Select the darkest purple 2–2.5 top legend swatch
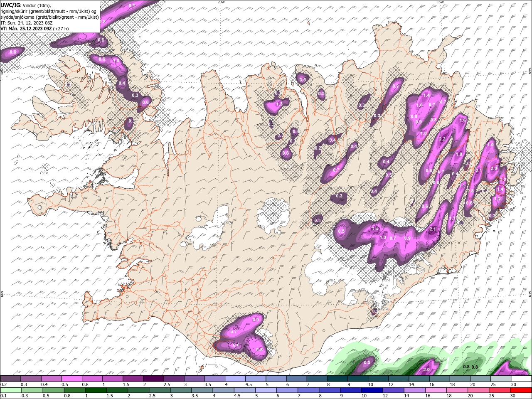Viewport: 532px width, 399px height. [x=153, y=379]
